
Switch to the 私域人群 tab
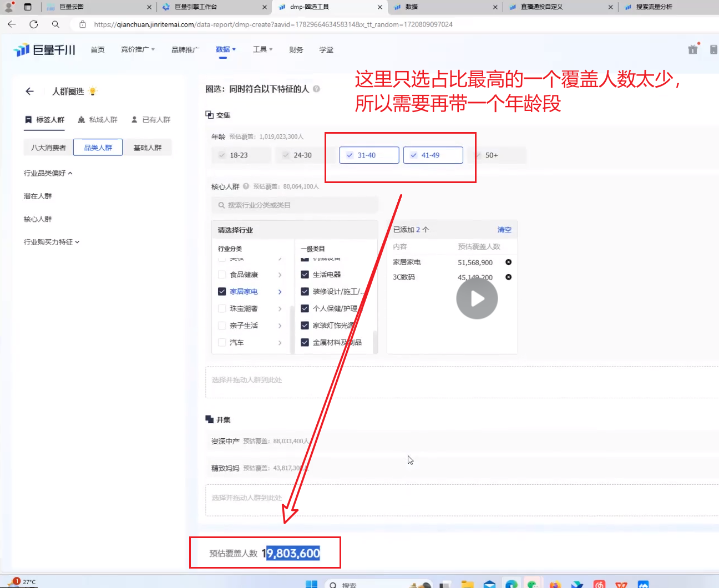tap(98, 120)
